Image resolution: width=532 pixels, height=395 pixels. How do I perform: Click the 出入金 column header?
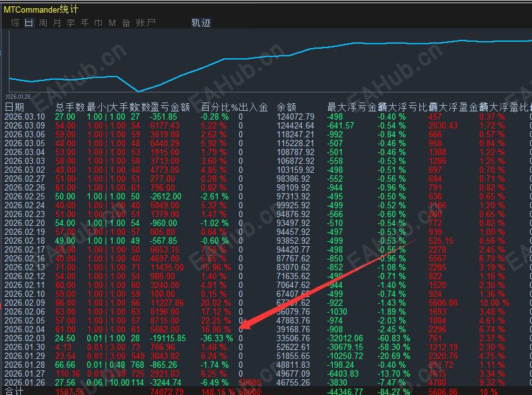click(x=253, y=108)
